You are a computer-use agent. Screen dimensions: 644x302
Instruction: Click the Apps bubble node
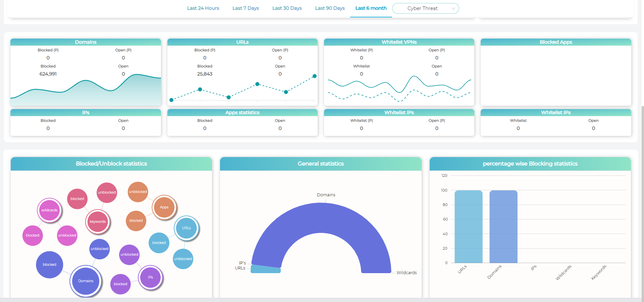click(164, 207)
